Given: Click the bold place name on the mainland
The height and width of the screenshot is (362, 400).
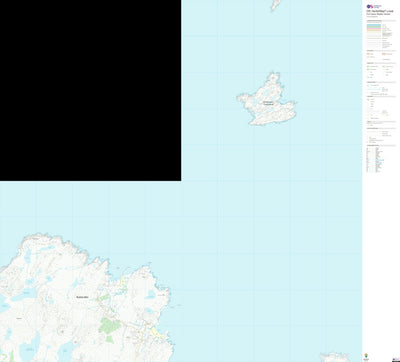Looking at the screenshot, I should [x=82, y=297].
